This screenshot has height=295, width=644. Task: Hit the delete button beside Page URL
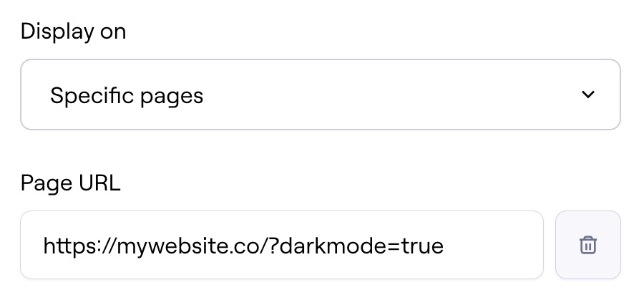point(587,245)
